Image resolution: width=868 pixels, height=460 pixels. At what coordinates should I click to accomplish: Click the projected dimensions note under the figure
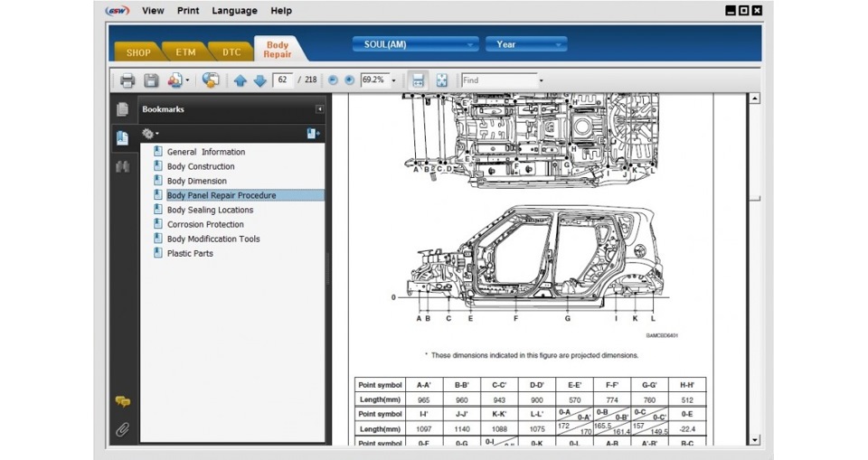pyautogui.click(x=532, y=355)
